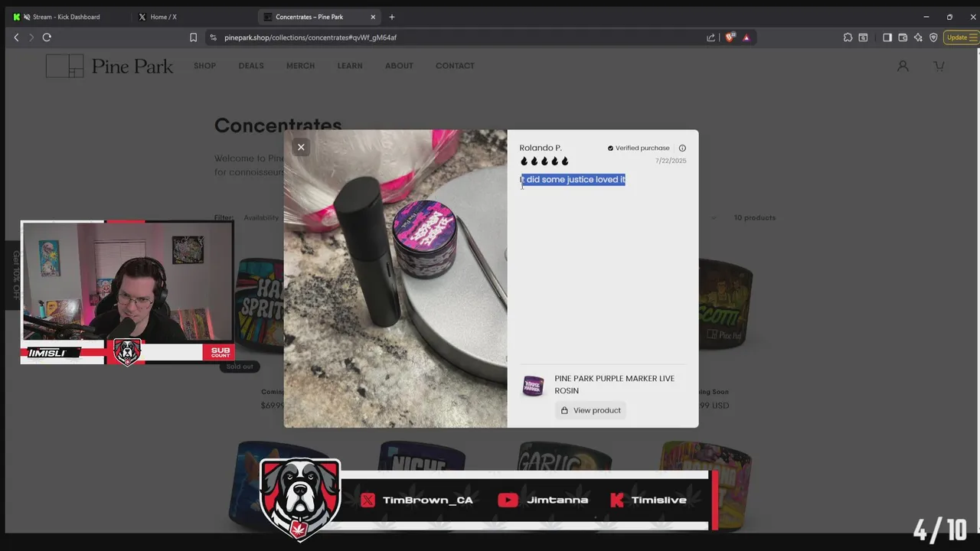Open MERCH menu
This screenshot has width=980, height=551.
point(300,66)
